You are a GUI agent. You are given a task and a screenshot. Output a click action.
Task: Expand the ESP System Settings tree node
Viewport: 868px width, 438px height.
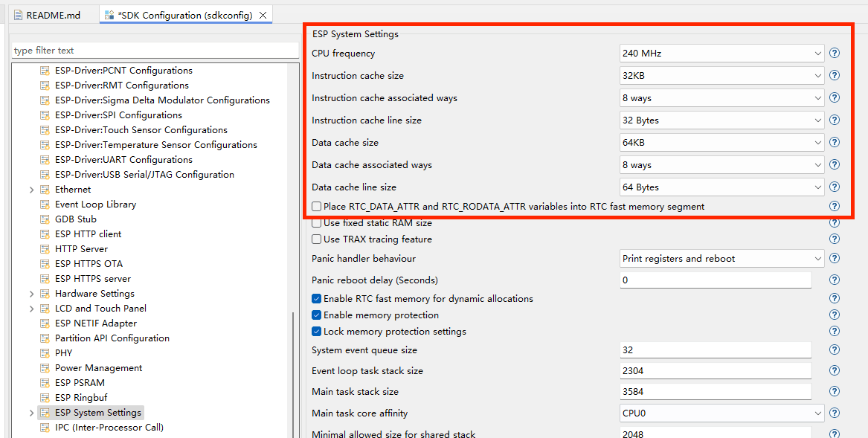31,413
